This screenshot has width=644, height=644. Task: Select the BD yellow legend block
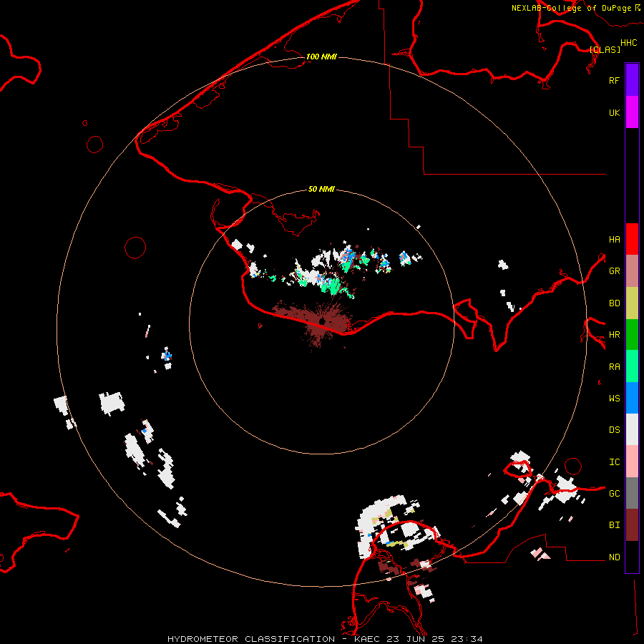(632, 303)
